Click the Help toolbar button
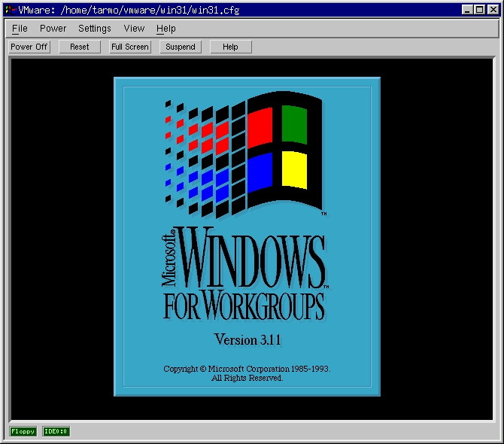The width and height of the screenshot is (504, 444). 230,47
